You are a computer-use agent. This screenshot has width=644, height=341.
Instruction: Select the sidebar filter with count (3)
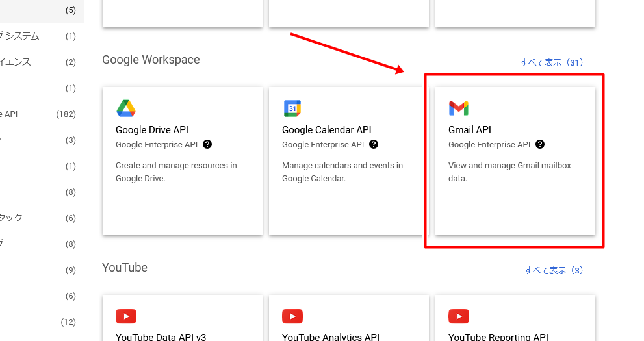[38, 140]
